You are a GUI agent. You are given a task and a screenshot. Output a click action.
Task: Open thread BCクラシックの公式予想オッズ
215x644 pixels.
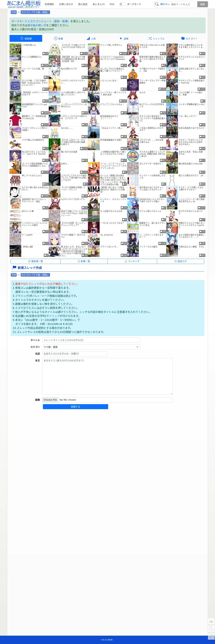146,109
